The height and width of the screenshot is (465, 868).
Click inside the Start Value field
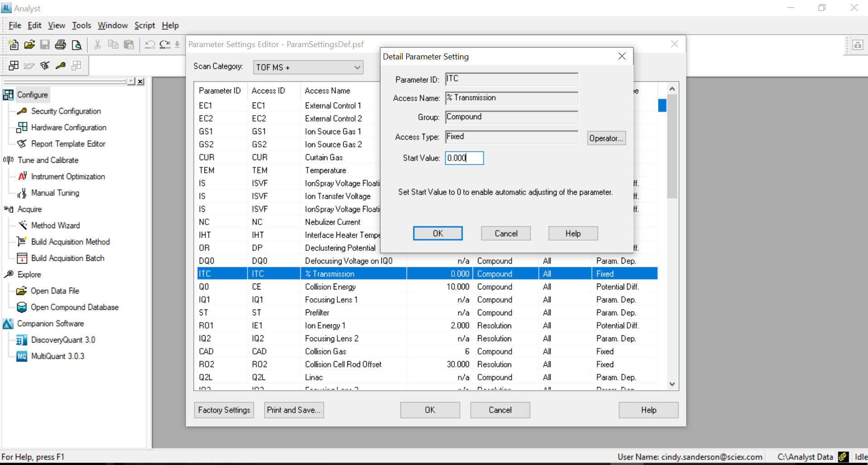tap(464, 158)
